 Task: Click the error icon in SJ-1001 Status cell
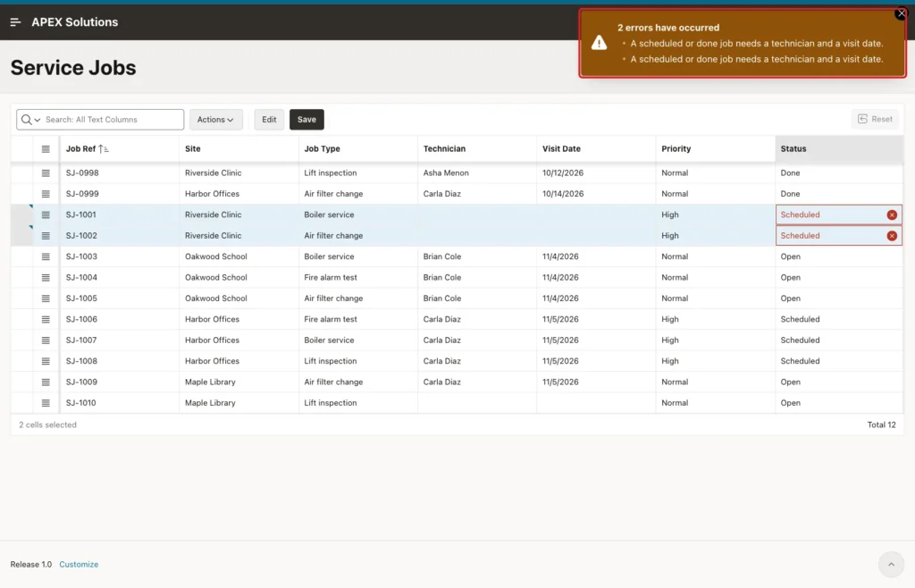click(892, 215)
